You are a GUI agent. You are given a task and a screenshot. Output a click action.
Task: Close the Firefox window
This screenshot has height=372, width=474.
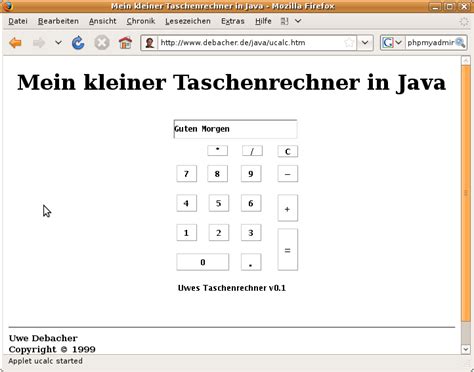pos(464,6)
